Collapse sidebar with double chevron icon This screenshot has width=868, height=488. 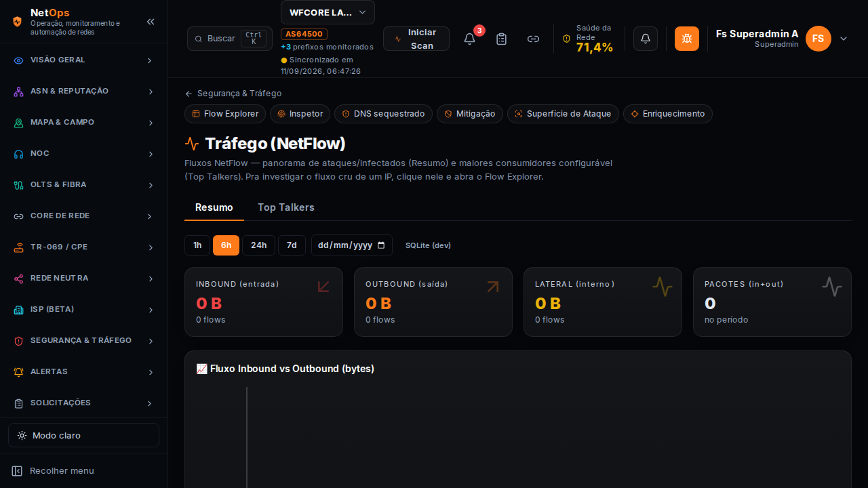coord(151,22)
